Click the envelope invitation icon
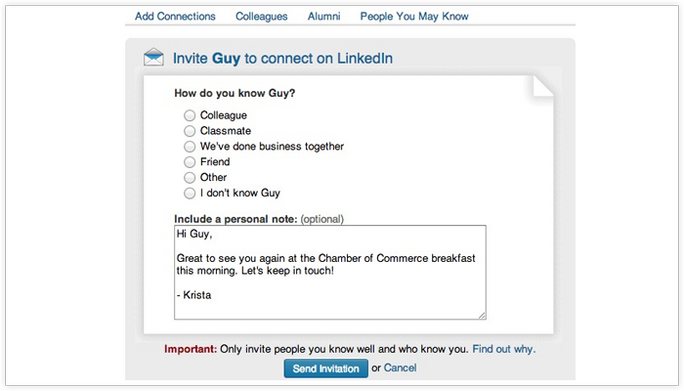The height and width of the screenshot is (391, 684). pyautogui.click(x=154, y=57)
